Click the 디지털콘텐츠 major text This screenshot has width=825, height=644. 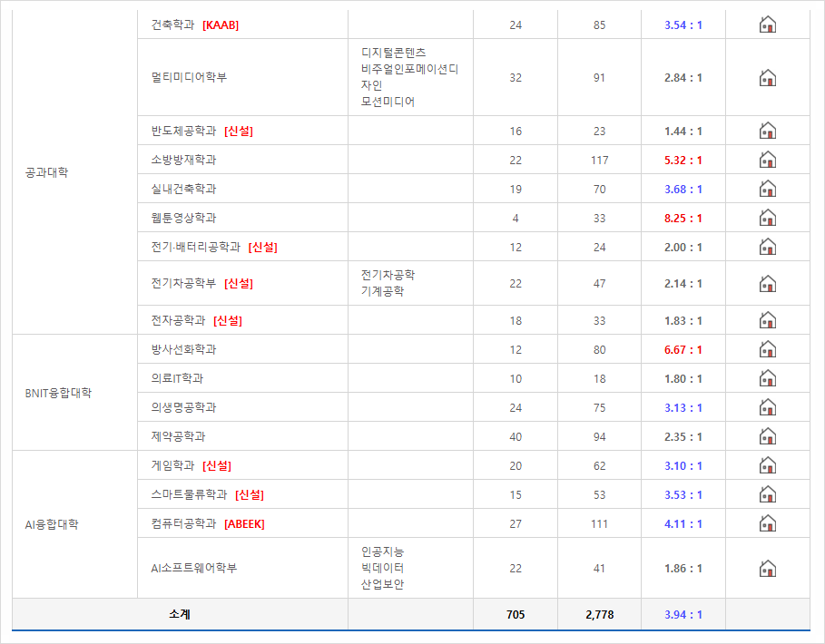pyautogui.click(x=394, y=53)
